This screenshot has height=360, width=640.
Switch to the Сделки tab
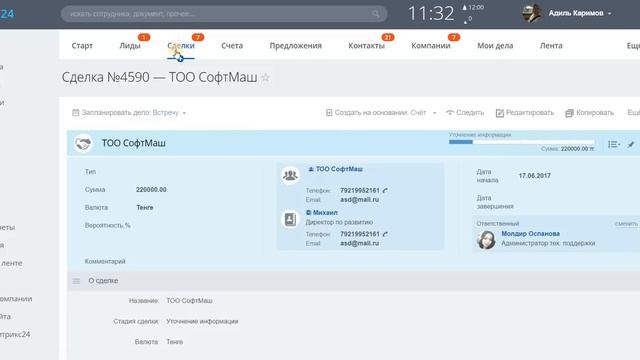pos(181,46)
